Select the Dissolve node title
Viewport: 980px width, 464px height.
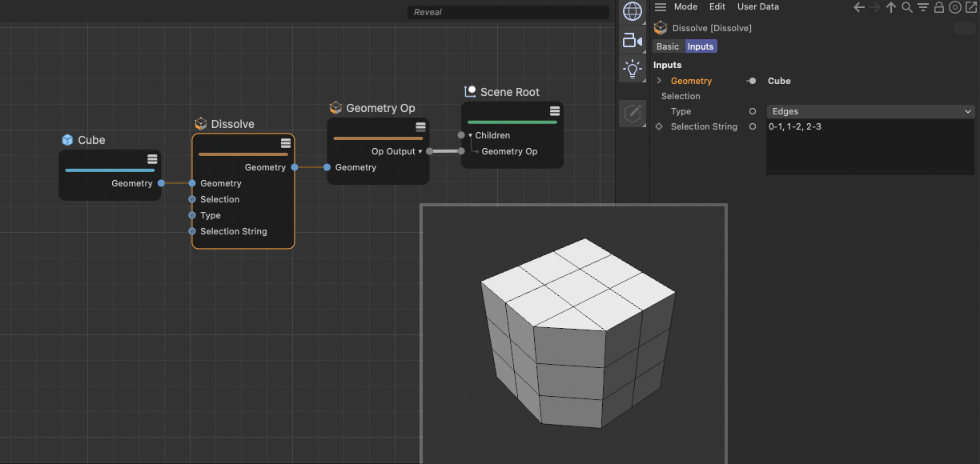tap(233, 124)
